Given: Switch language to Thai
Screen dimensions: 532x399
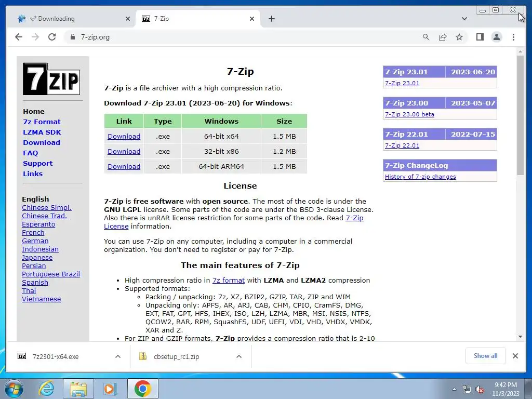Looking at the screenshot, I should [29, 291].
